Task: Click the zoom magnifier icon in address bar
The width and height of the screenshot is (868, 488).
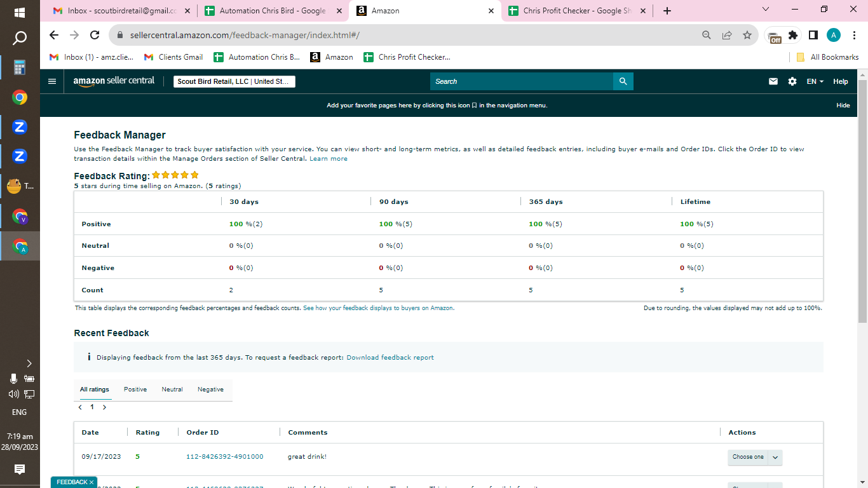Action: coord(707,35)
